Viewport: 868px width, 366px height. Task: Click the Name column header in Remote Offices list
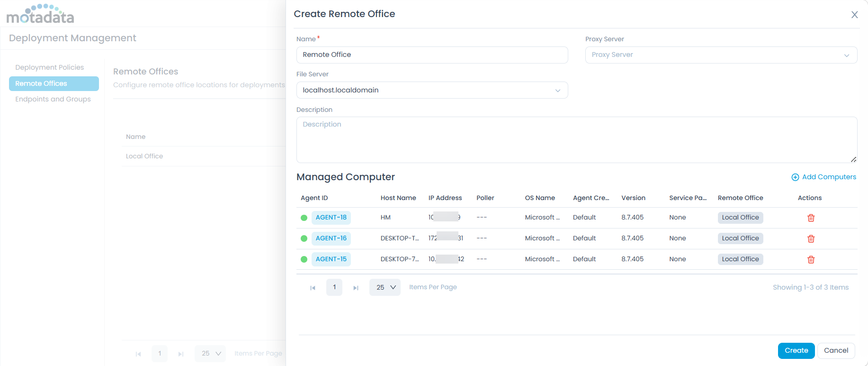135,137
